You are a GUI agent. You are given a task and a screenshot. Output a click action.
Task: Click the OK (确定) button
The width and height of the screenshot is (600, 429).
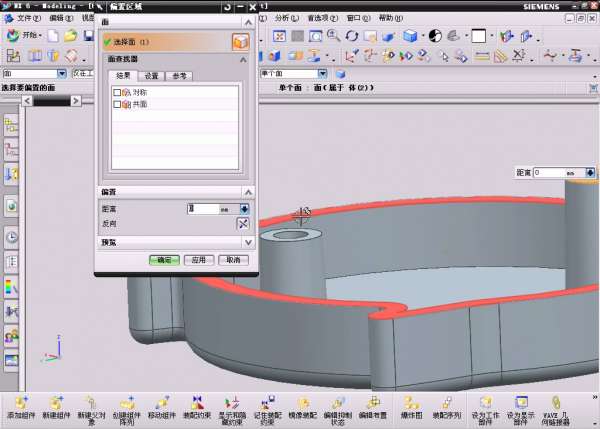[x=163, y=260]
